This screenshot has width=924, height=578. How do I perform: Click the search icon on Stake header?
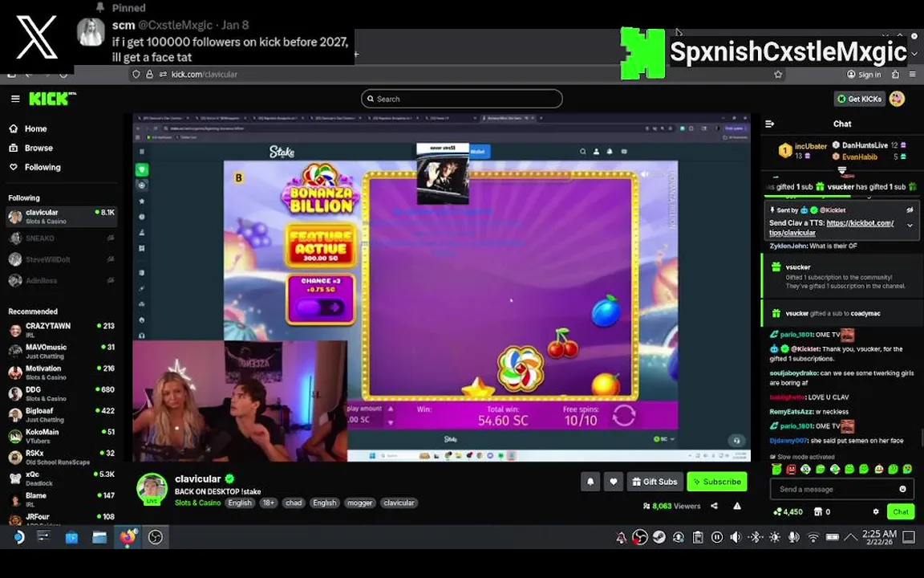[583, 152]
